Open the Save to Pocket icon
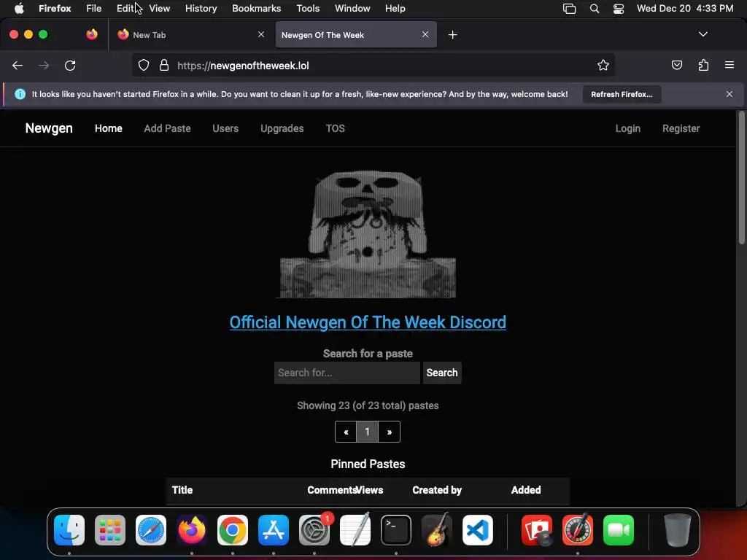 [x=676, y=65]
